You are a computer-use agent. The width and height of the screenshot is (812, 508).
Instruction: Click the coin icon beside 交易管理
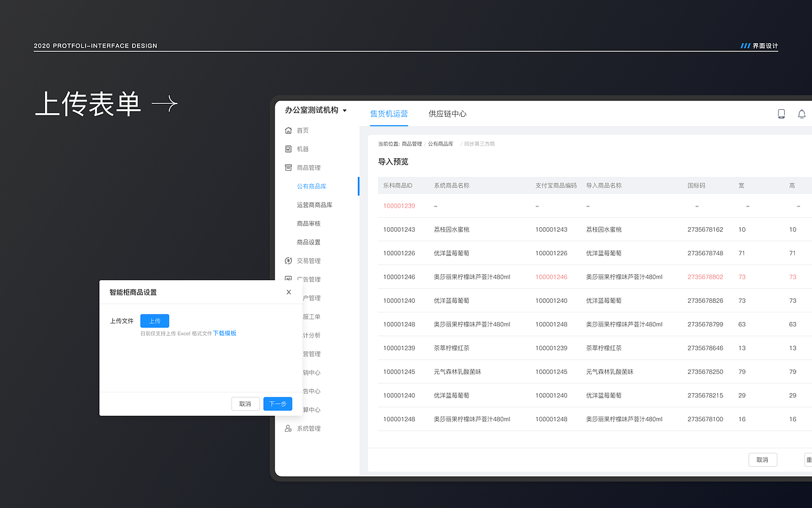(289, 261)
